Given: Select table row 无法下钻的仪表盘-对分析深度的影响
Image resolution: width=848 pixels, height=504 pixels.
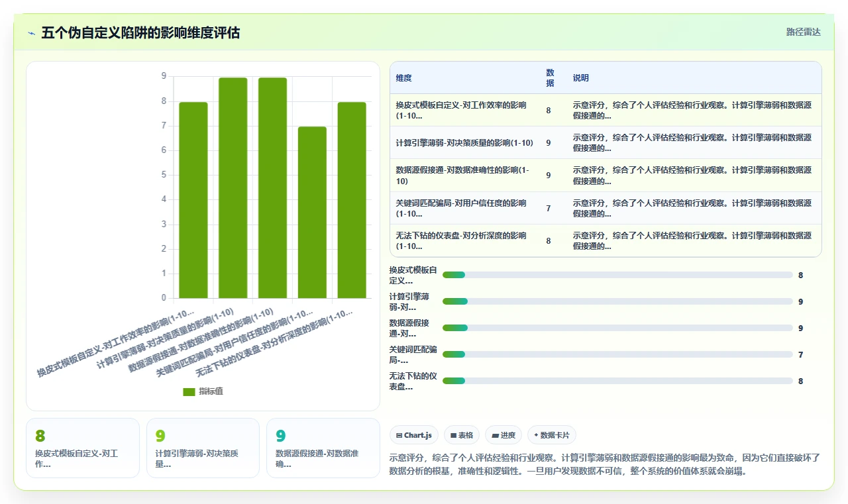Looking at the screenshot, I should coord(606,240).
